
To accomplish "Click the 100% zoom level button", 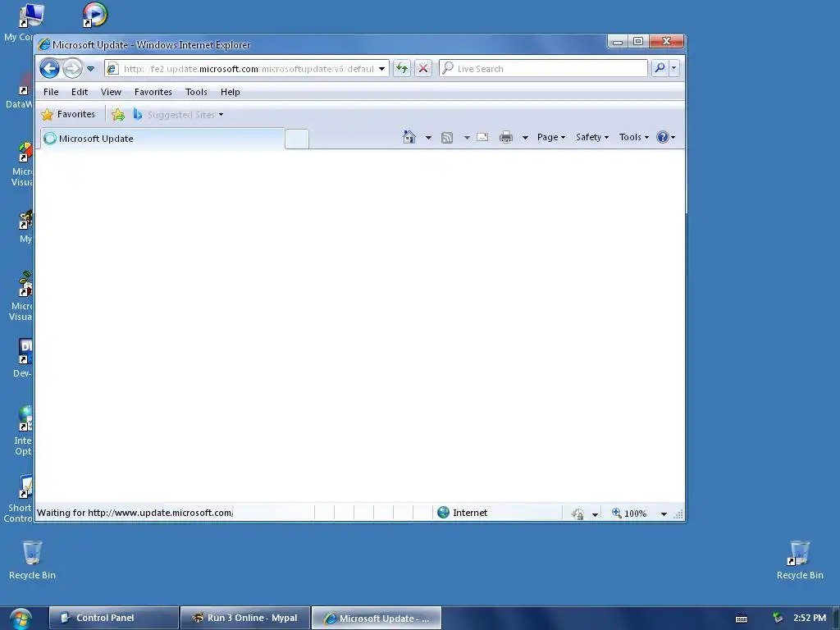I will click(629, 514).
